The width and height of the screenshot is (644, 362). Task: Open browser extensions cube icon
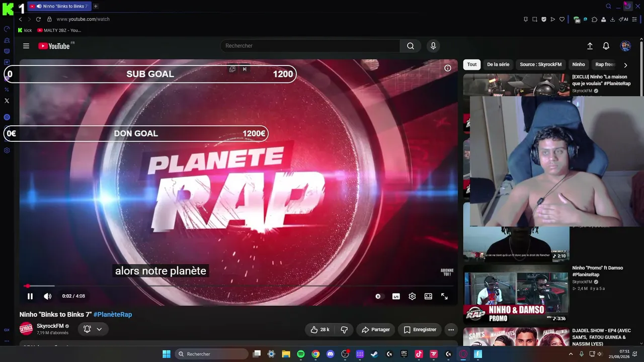click(594, 19)
